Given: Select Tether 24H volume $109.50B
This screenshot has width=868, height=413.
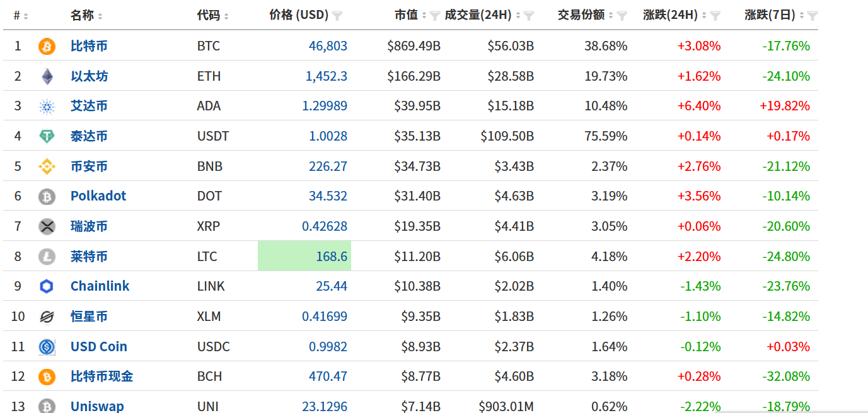Looking at the screenshot, I should (507, 136).
